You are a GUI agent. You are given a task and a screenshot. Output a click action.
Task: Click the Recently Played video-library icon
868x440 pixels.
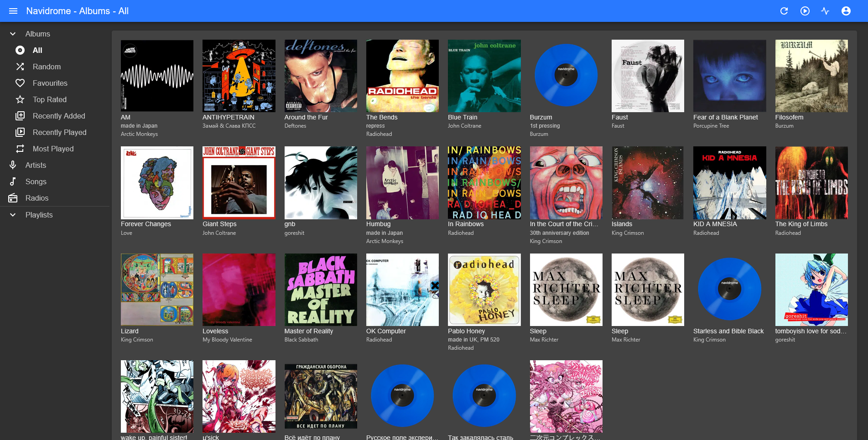[x=20, y=132]
